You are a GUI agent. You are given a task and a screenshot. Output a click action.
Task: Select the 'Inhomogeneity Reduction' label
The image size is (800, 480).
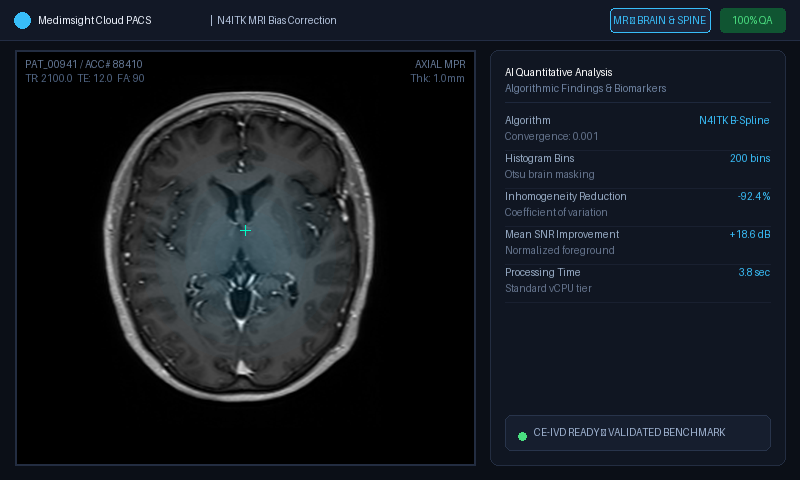click(565, 196)
